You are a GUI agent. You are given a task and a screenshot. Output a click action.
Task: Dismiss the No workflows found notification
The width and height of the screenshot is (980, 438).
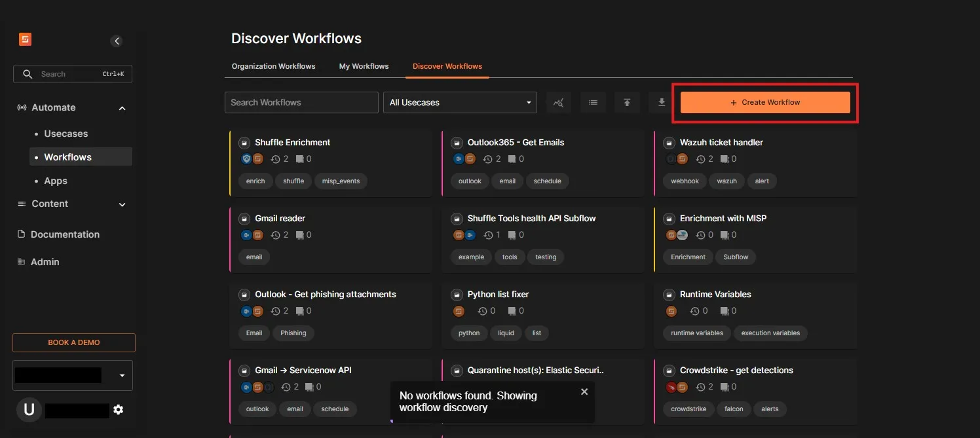coord(584,392)
